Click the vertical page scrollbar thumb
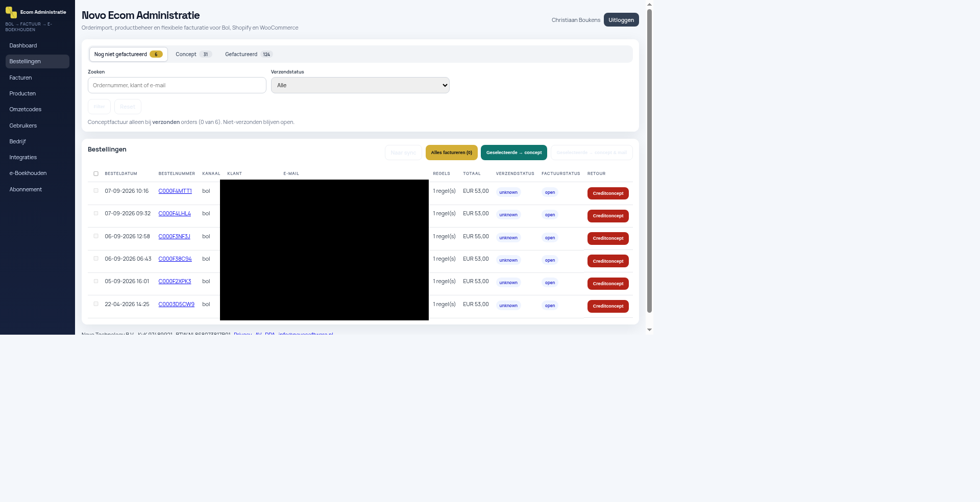The height and width of the screenshot is (502, 980). pyautogui.click(x=649, y=161)
